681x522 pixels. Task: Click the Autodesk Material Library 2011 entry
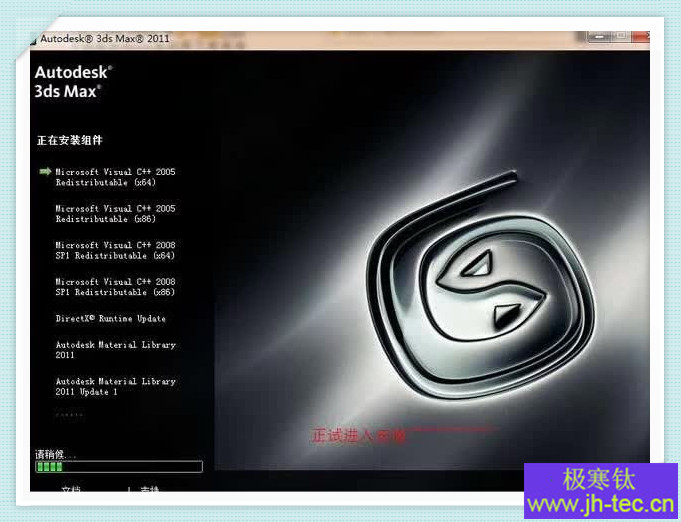pyautogui.click(x=116, y=350)
